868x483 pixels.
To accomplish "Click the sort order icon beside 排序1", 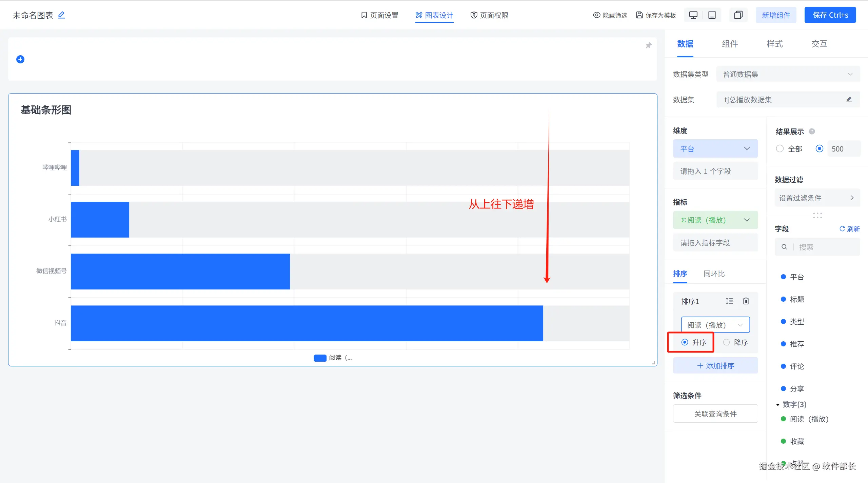I will pos(729,301).
